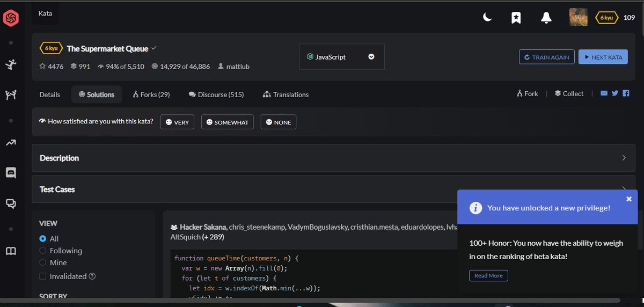Rate satisfaction as SOMEWHAT
644x307 pixels.
coord(227,122)
